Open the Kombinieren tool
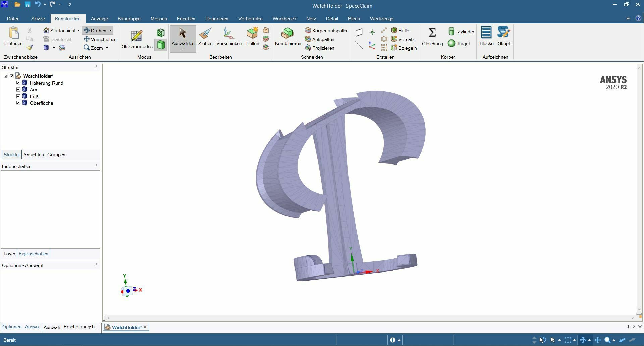 point(288,37)
